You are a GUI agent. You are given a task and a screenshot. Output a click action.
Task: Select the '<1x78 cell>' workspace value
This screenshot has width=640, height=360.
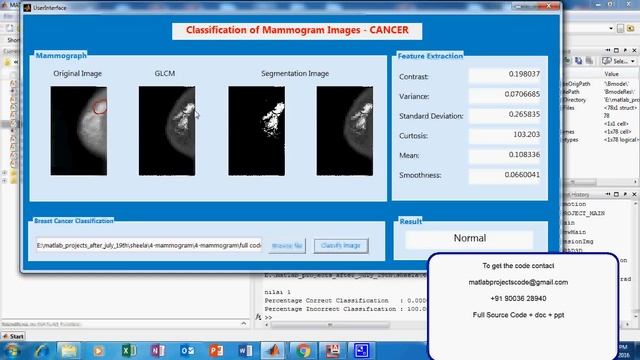point(618,132)
